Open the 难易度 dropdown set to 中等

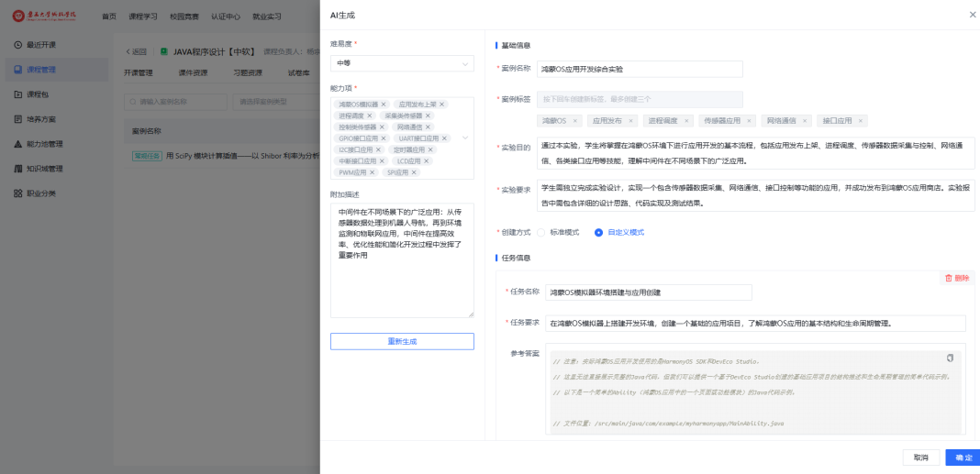[x=402, y=63]
